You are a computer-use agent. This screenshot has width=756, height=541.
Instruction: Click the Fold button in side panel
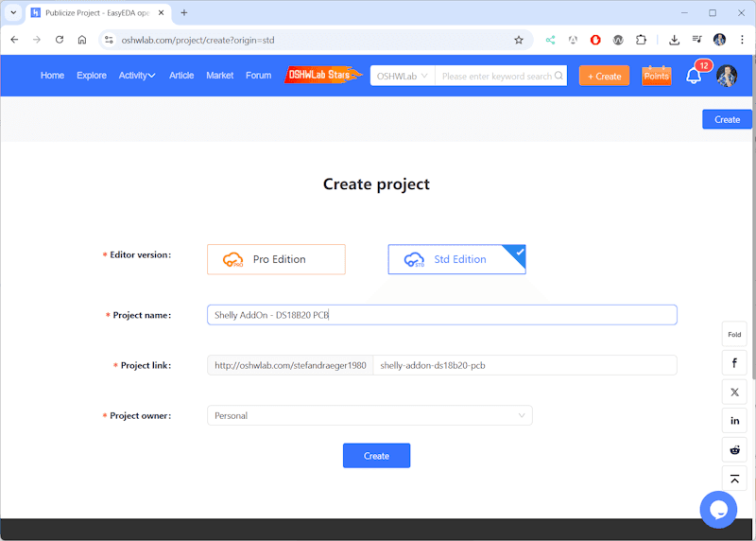734,334
